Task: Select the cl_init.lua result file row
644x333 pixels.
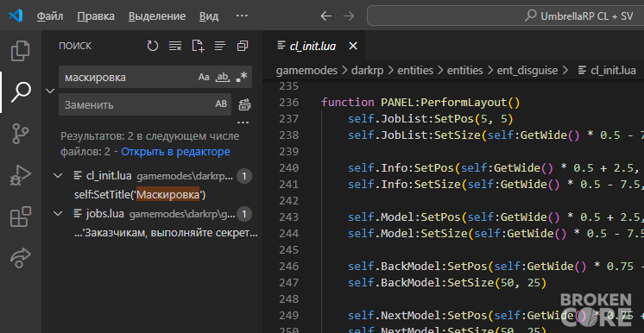Action: [x=153, y=176]
